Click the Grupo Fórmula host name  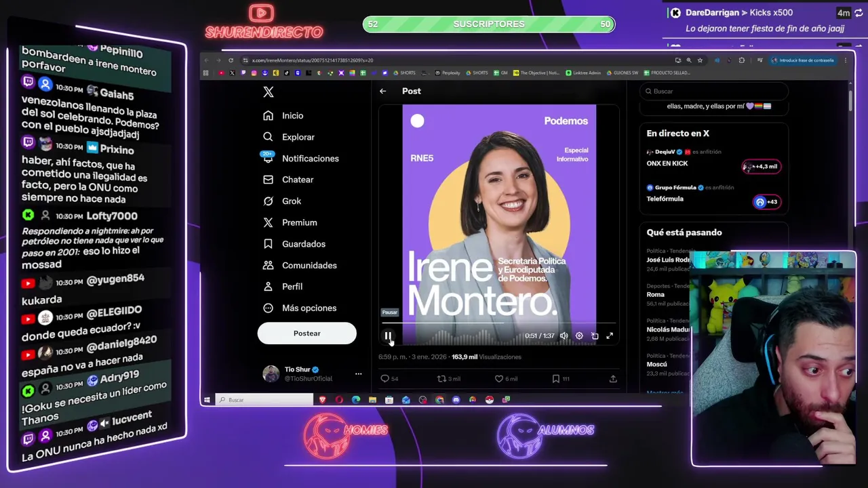(x=675, y=188)
